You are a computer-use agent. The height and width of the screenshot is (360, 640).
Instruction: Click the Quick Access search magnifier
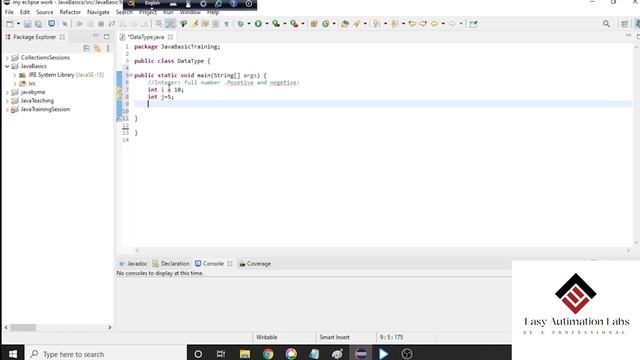(x=607, y=24)
